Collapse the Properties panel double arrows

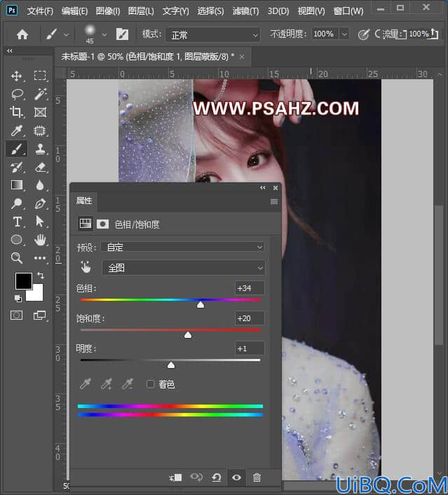263,188
